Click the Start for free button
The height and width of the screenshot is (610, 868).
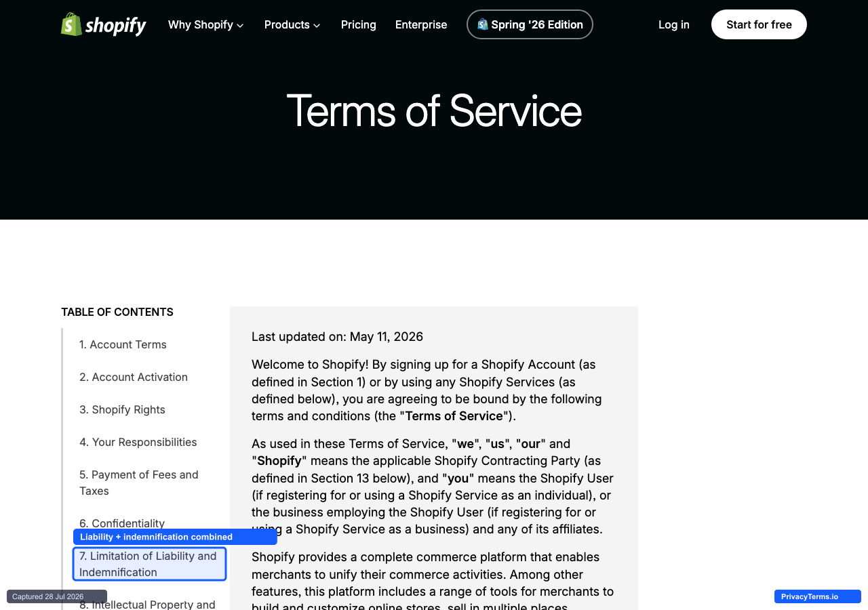(x=759, y=24)
